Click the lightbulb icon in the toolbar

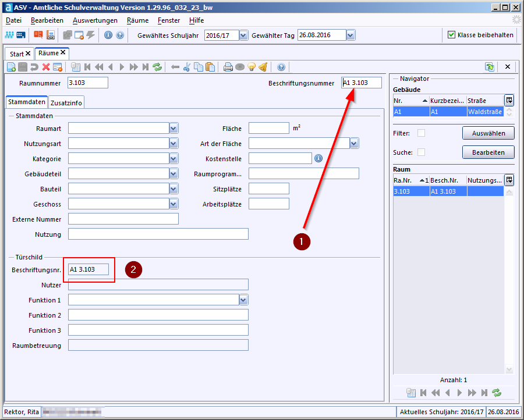pos(252,67)
